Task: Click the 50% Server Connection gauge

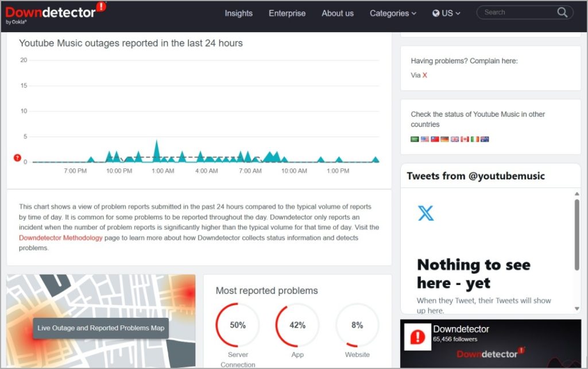Action: point(237,325)
